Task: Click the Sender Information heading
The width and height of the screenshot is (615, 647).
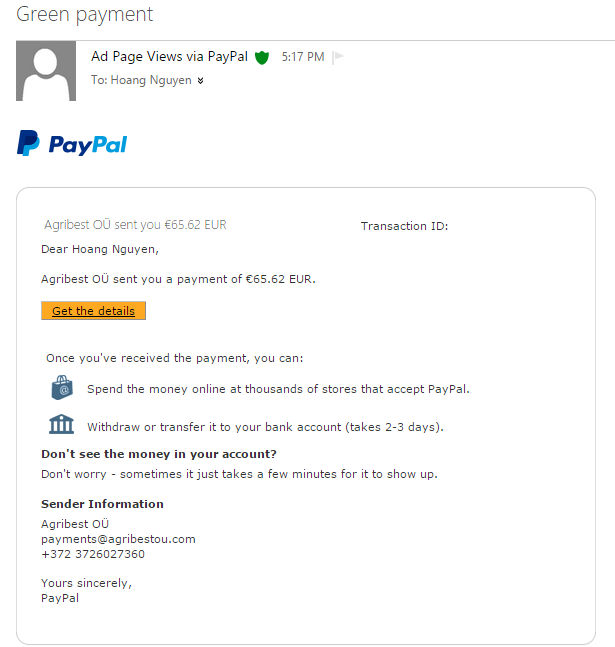Action: pos(102,504)
